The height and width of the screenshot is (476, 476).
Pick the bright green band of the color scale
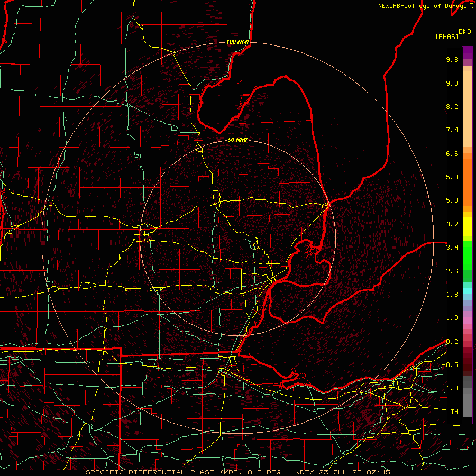point(467,255)
